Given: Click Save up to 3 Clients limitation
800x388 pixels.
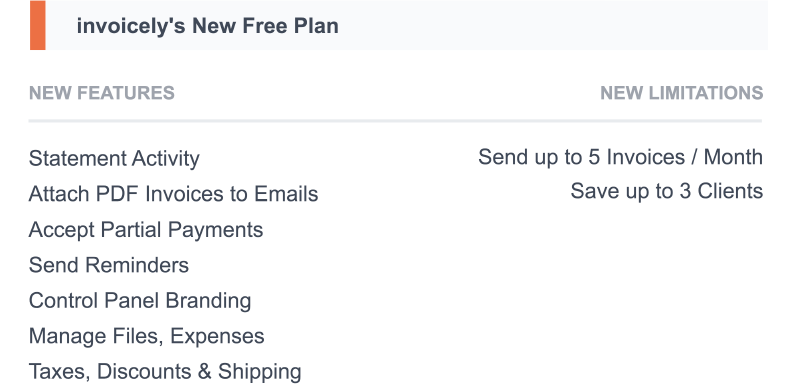Looking at the screenshot, I should 667,191.
